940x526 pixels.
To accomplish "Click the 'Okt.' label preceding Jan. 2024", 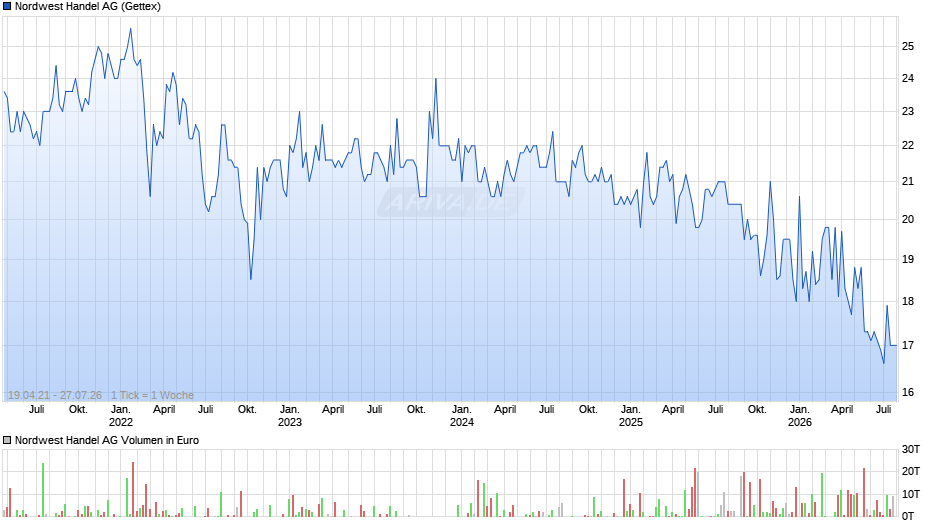I will (416, 409).
